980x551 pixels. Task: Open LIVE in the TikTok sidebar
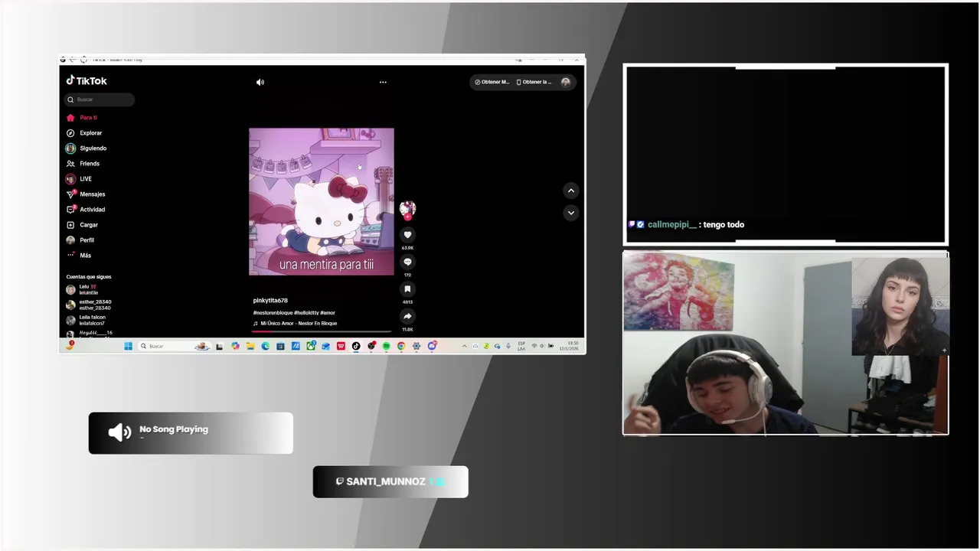coord(79,179)
